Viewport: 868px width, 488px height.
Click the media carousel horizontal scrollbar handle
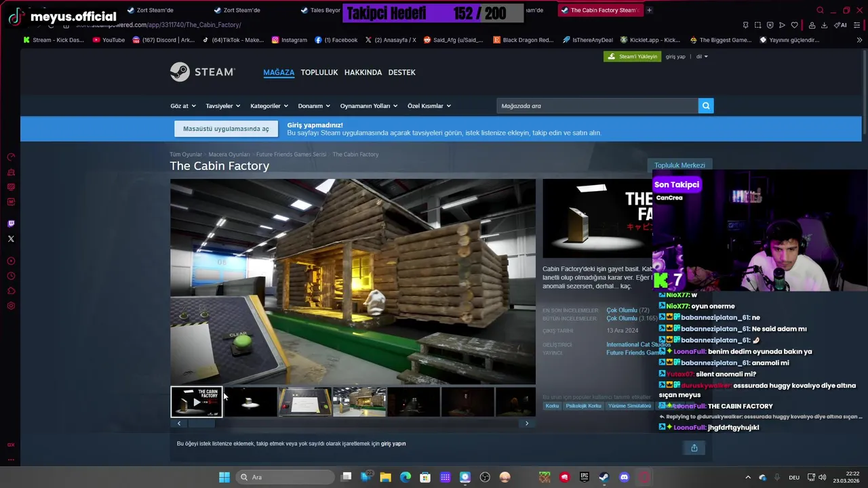coord(201,424)
